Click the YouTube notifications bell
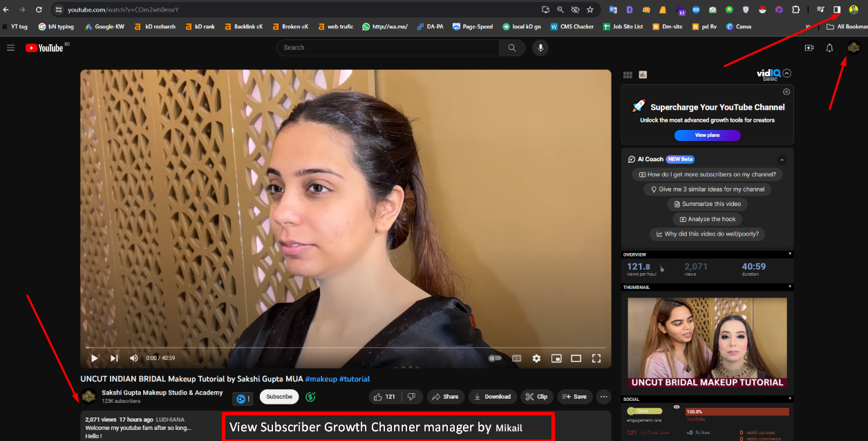 829,48
